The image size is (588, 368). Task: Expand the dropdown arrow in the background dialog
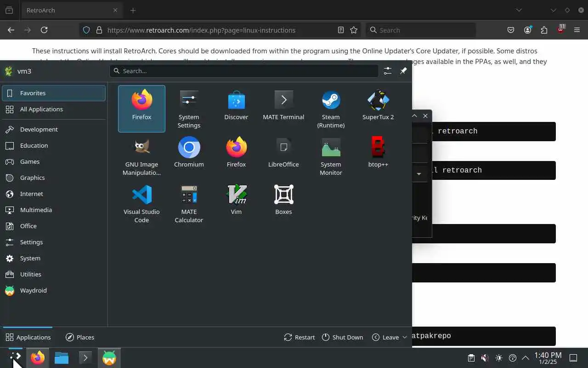[x=419, y=174]
